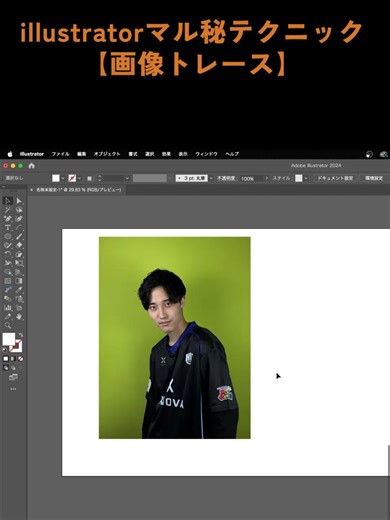This screenshot has width=390, height=520.
Task: Open 編集 menu
Action: 82,154
